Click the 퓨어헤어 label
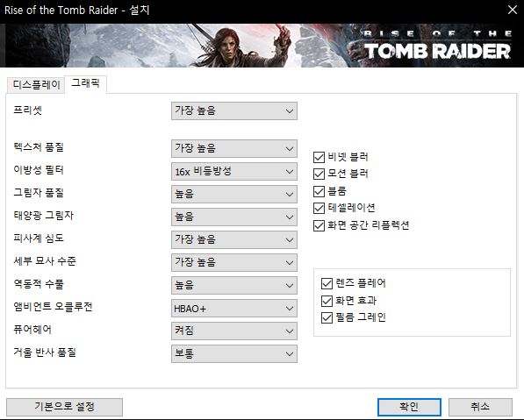The width and height of the screenshot is (524, 420). 32,330
